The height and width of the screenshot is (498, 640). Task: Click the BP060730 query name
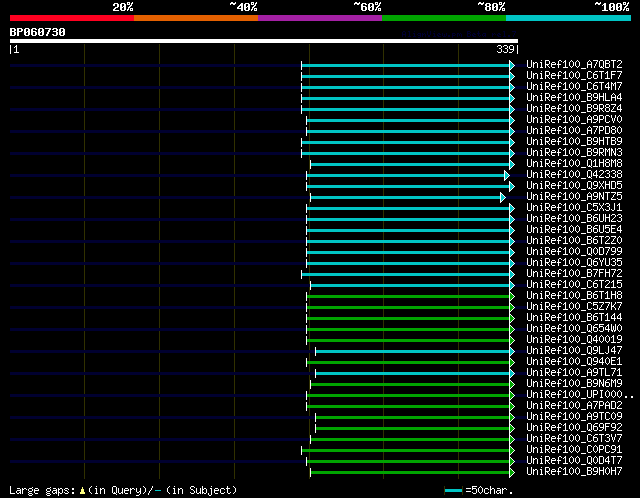point(38,32)
